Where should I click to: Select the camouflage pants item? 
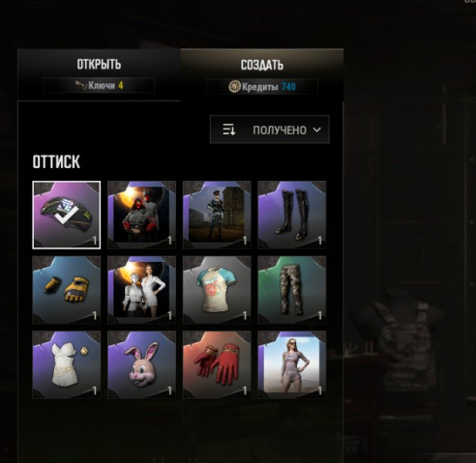pos(292,290)
